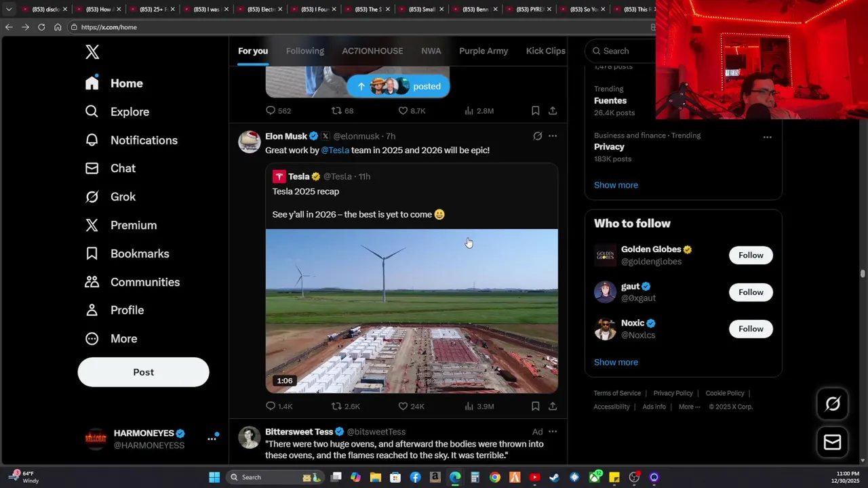This screenshot has width=868, height=488.
Task: Open the Fuentes trending topic
Action: click(x=610, y=100)
